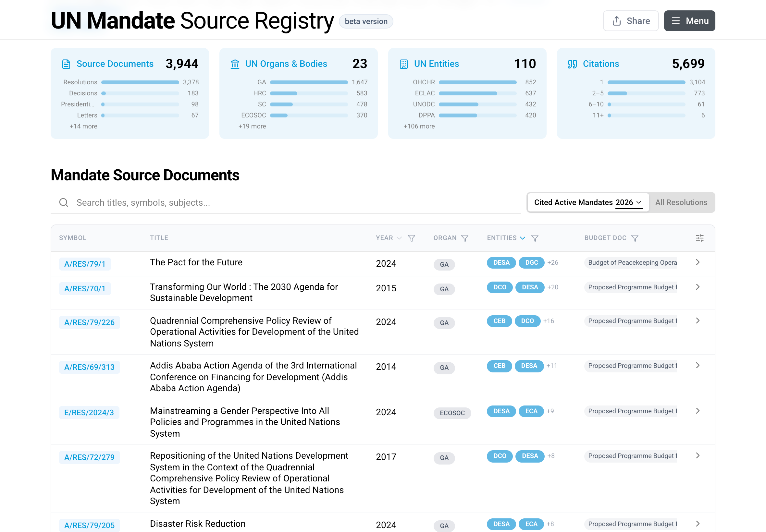The image size is (766, 532).
Task: Expand The Pact for the Future row arrow
Action: 698,262
